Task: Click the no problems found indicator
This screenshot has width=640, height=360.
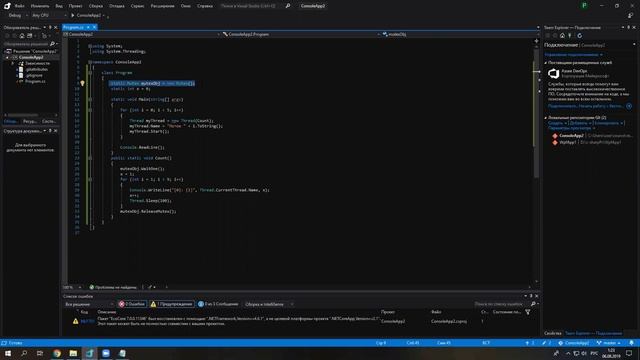Action: (113, 287)
